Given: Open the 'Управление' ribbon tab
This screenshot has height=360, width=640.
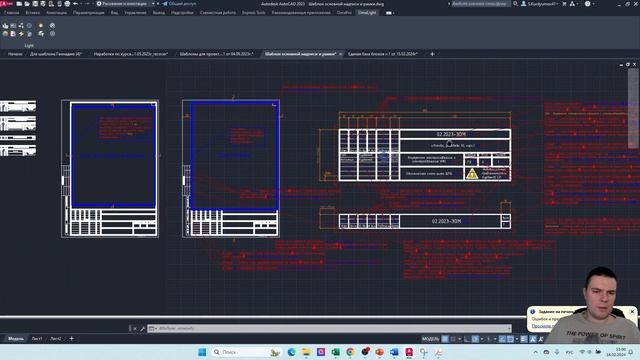Looking at the screenshot, I should (x=135, y=13).
